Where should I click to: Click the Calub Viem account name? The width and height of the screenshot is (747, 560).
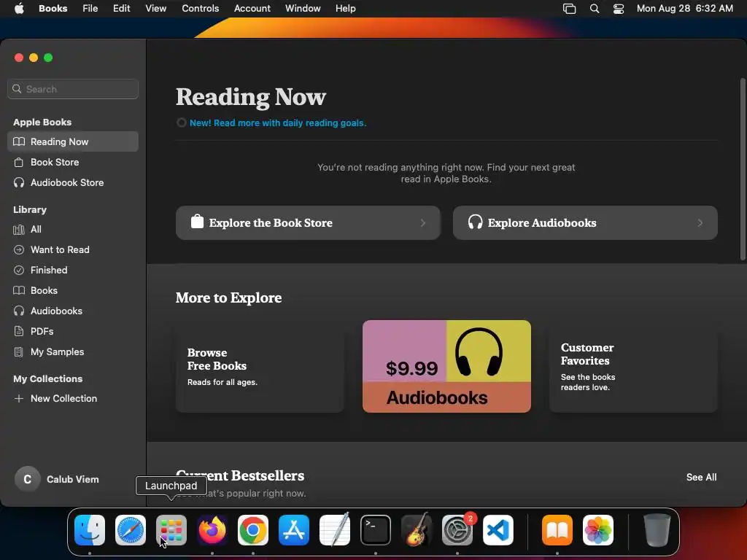(x=73, y=480)
